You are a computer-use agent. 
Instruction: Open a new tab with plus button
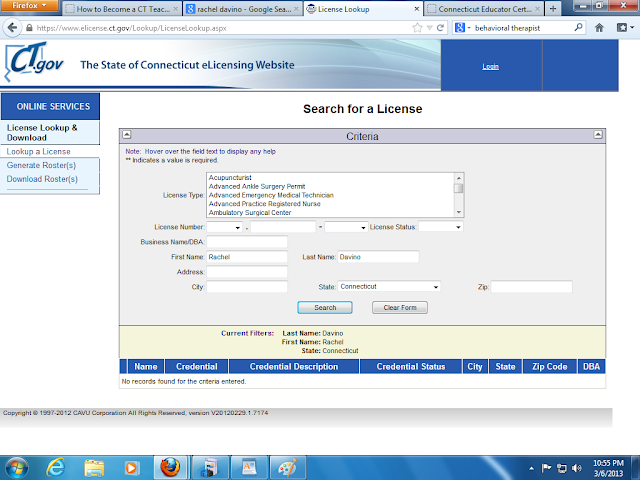(553, 9)
